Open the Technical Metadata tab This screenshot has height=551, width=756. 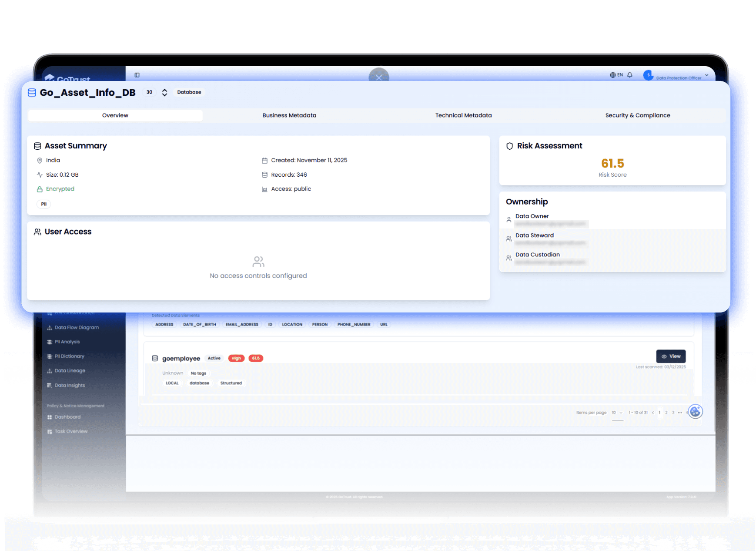click(464, 115)
